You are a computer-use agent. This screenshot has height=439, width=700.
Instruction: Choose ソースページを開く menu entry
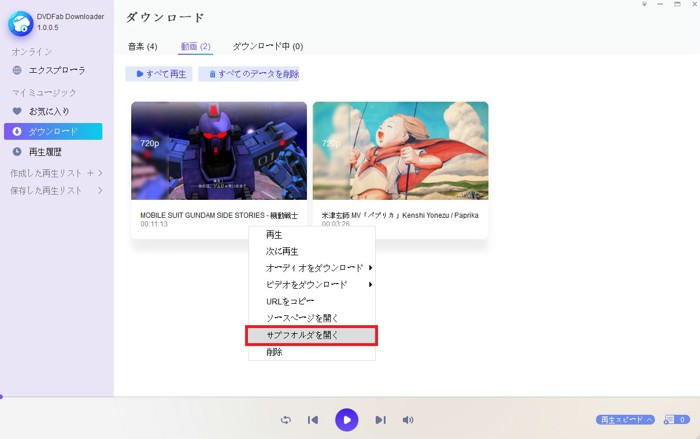(x=312, y=318)
